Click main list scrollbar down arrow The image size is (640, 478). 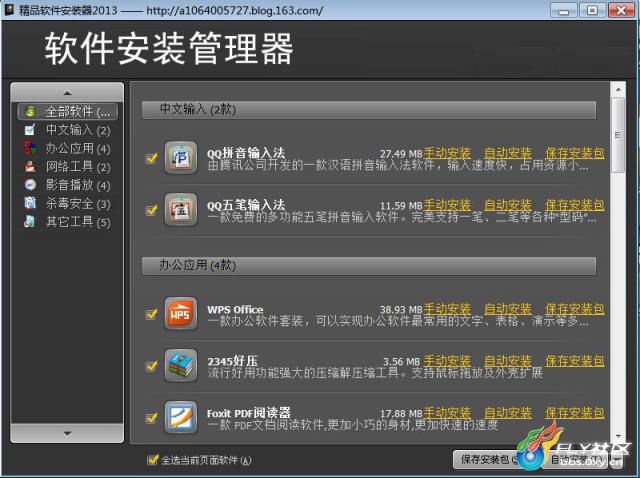618,437
